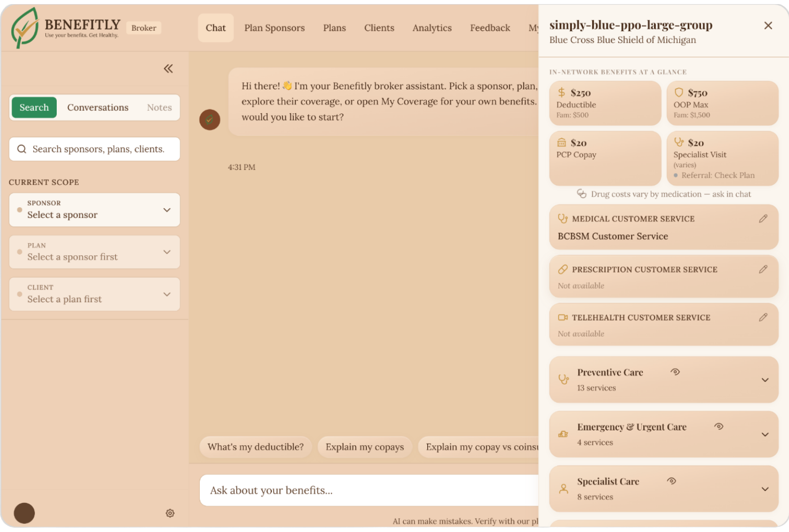789x532 pixels.
Task: Choose the "Explain my copays" suggestion
Action: (365, 447)
